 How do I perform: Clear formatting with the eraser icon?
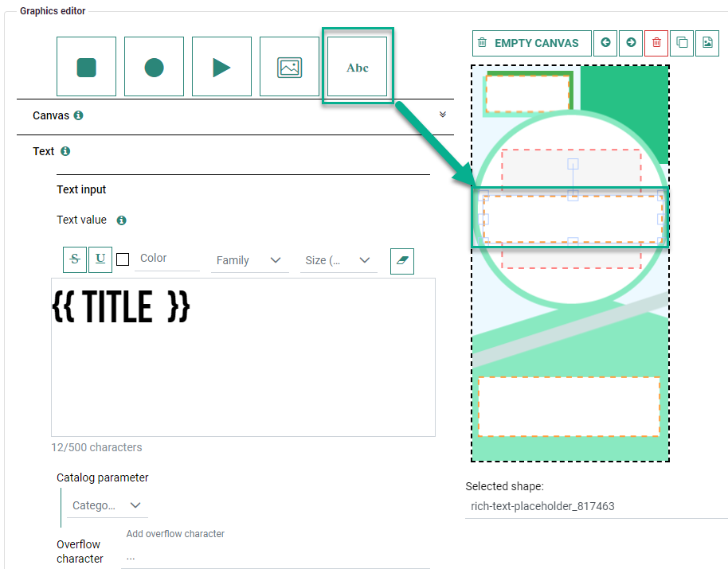point(402,261)
